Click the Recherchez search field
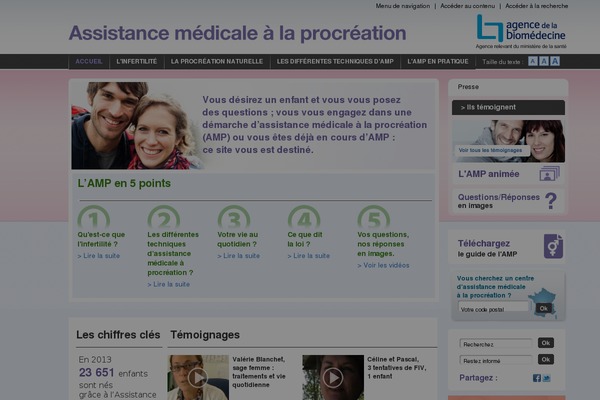This screenshot has height=400, width=600. click(496, 343)
